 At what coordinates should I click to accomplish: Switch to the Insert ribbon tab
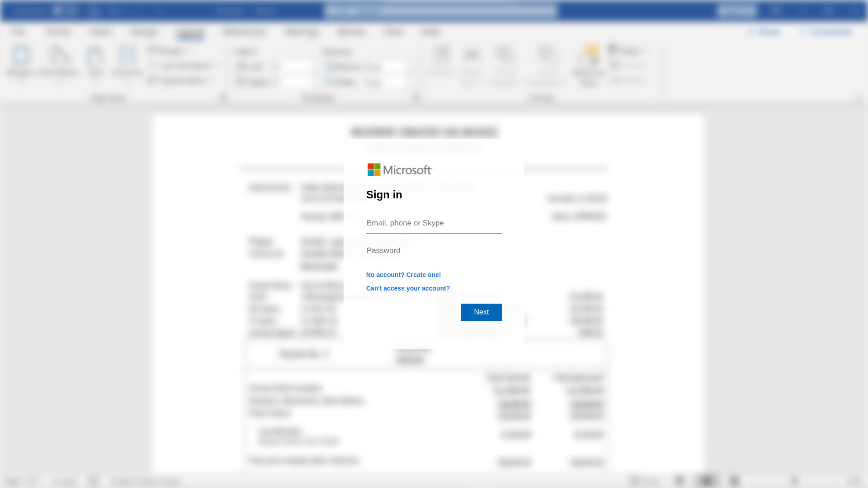[100, 32]
